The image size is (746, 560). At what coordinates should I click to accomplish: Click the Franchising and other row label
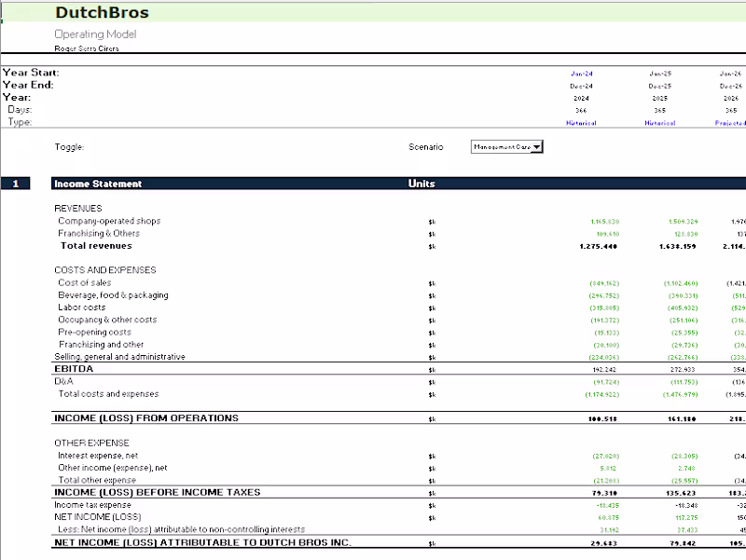click(x=102, y=345)
